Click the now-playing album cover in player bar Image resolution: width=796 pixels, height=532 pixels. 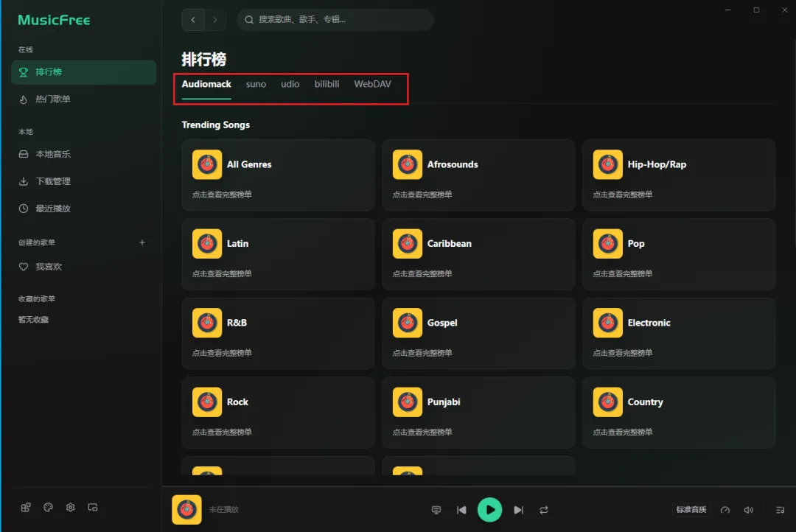186,510
